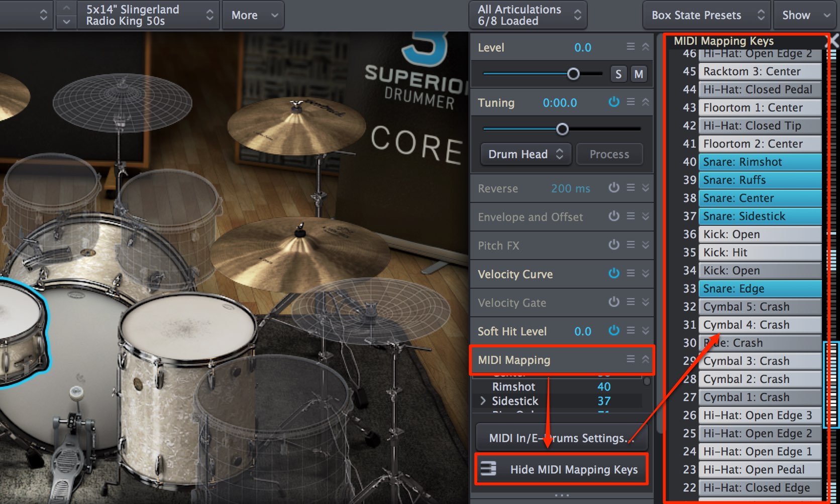
Task: Open the More menu
Action: [253, 15]
